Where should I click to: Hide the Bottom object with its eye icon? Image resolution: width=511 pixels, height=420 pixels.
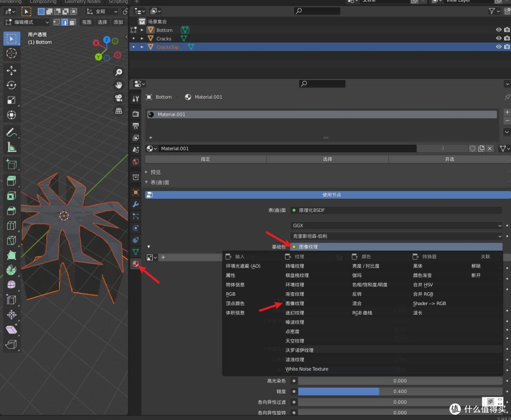499,30
